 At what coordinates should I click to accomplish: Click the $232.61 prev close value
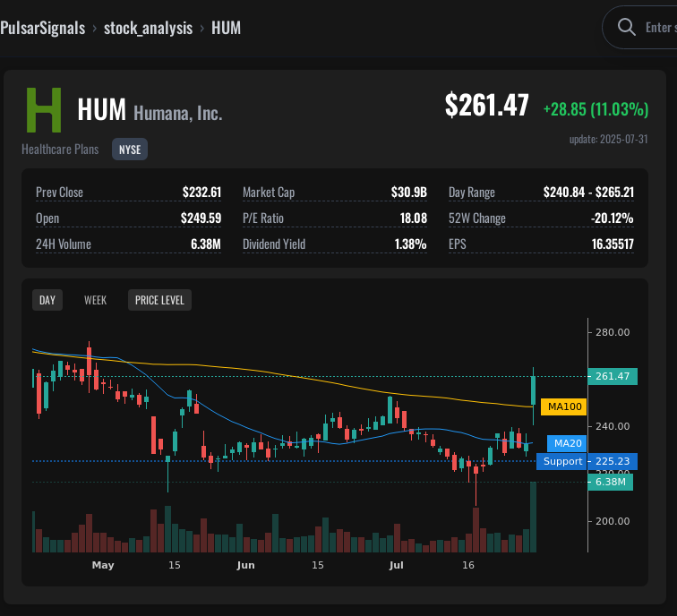[201, 192]
